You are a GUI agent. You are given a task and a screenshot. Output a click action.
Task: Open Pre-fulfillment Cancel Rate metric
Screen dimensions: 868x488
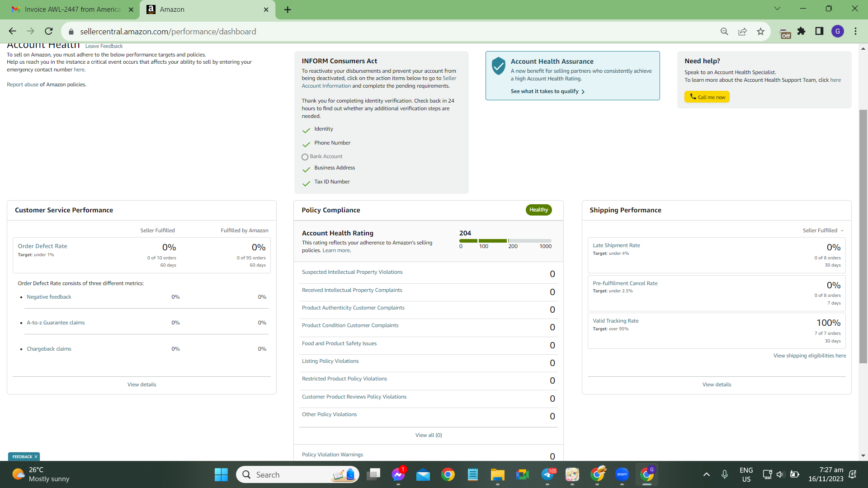point(625,283)
